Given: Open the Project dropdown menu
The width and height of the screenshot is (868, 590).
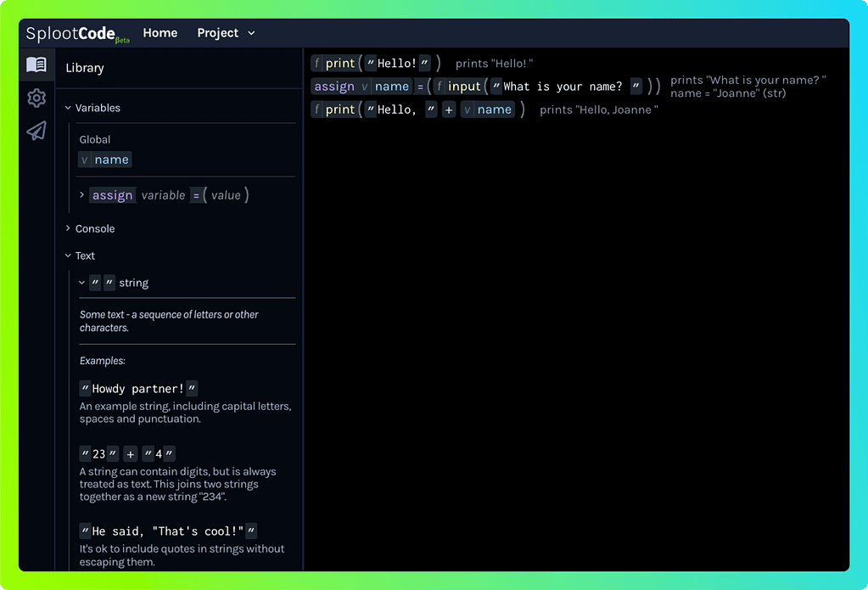Looking at the screenshot, I should (x=226, y=33).
